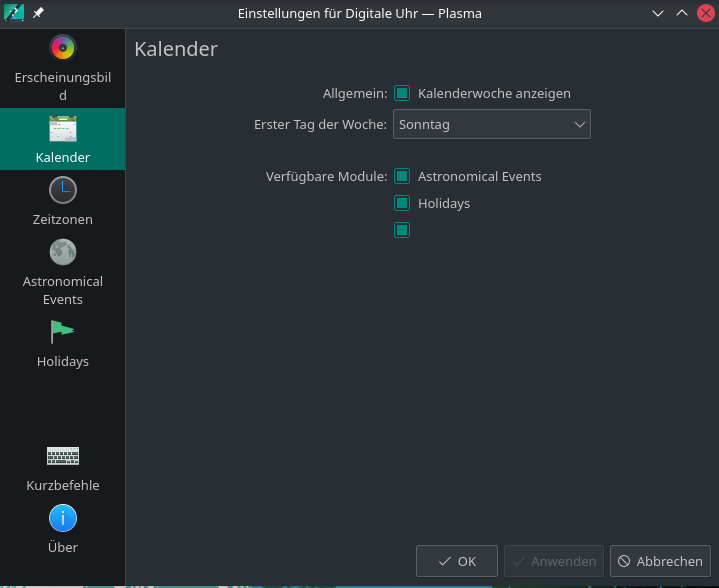Open Astronomical Events globe icon in sidebar

click(63, 252)
